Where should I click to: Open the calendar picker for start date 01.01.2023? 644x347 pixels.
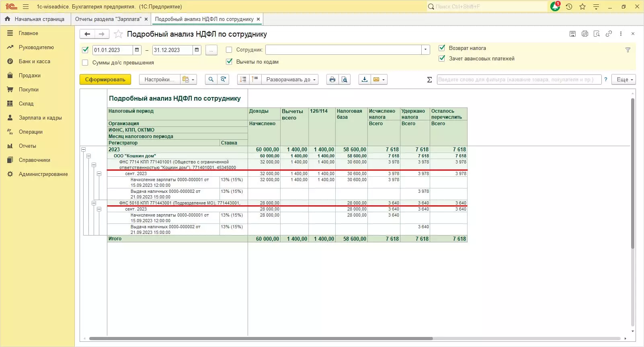click(137, 50)
